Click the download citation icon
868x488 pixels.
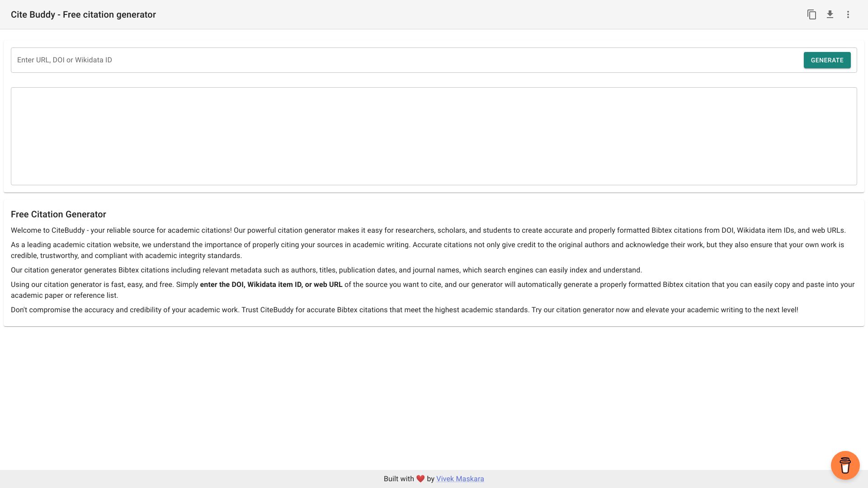pos(830,14)
